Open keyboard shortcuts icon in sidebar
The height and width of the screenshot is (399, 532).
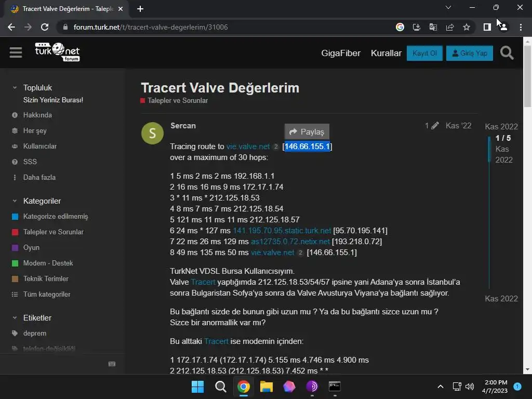[112, 364]
